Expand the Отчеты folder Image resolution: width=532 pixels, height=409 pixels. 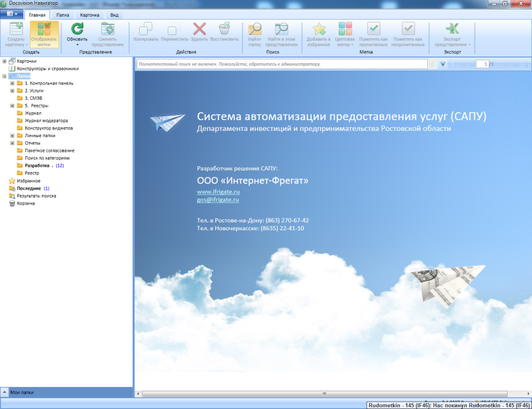[12, 143]
